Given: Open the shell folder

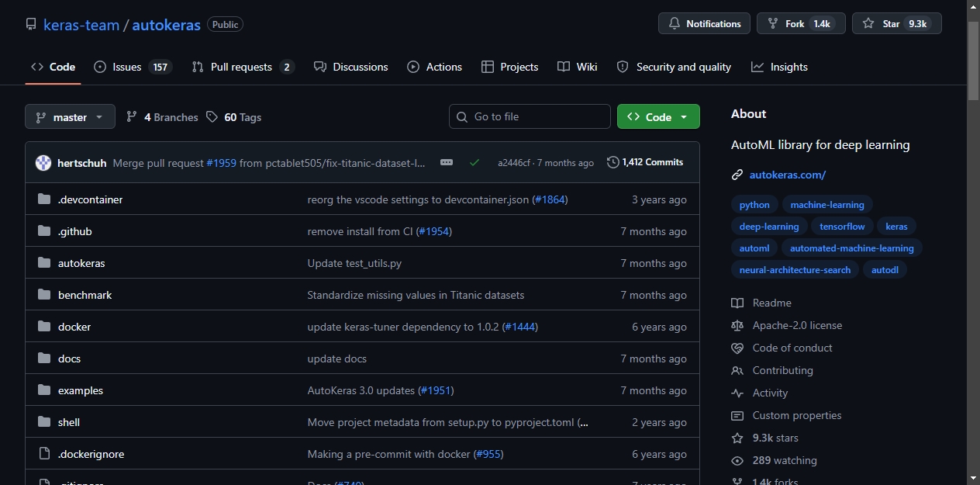Looking at the screenshot, I should (69, 422).
